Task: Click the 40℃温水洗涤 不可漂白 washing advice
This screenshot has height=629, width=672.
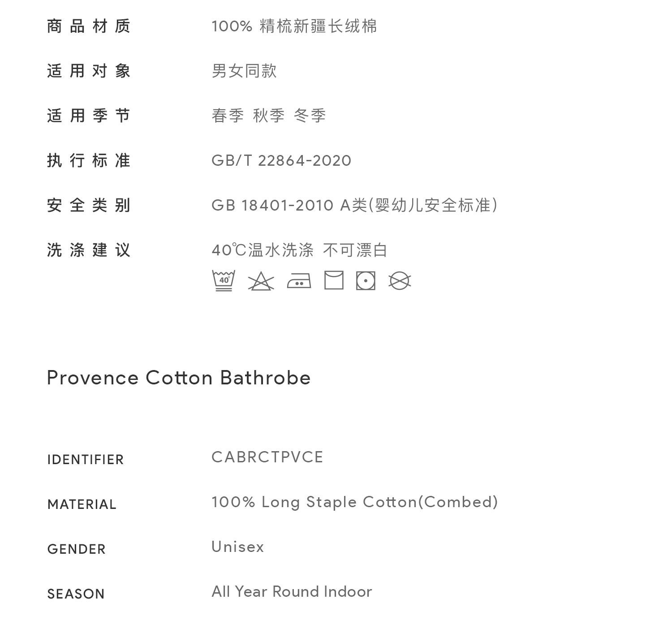Action: point(299,250)
